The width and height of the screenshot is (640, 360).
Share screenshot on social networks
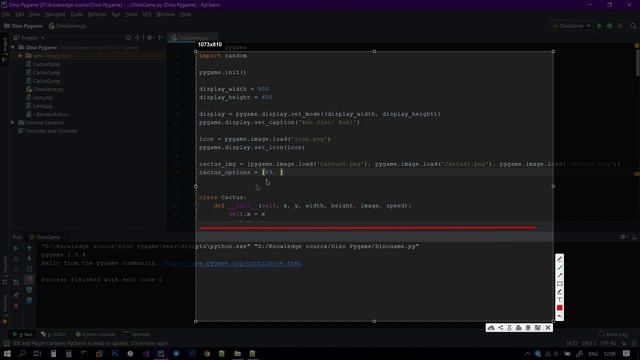(x=500, y=328)
